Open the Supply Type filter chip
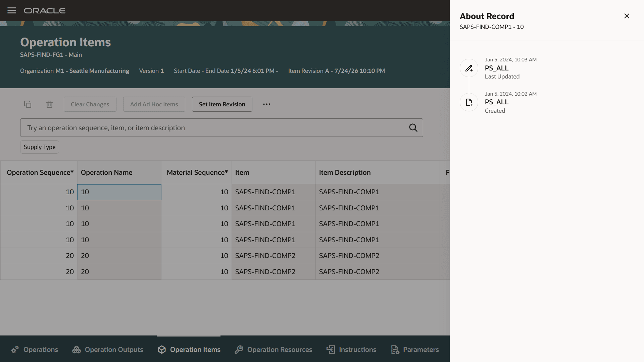Screen dimensions: 644x362 point(40,147)
